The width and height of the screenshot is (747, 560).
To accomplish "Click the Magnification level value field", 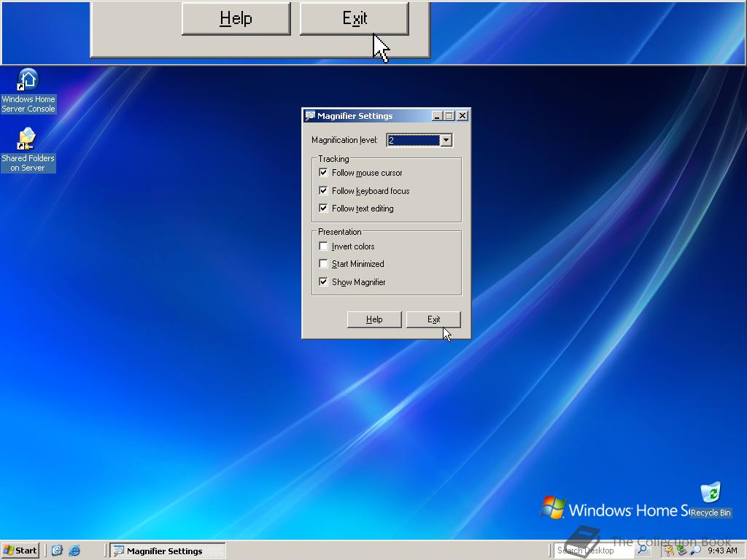I will pyautogui.click(x=413, y=140).
